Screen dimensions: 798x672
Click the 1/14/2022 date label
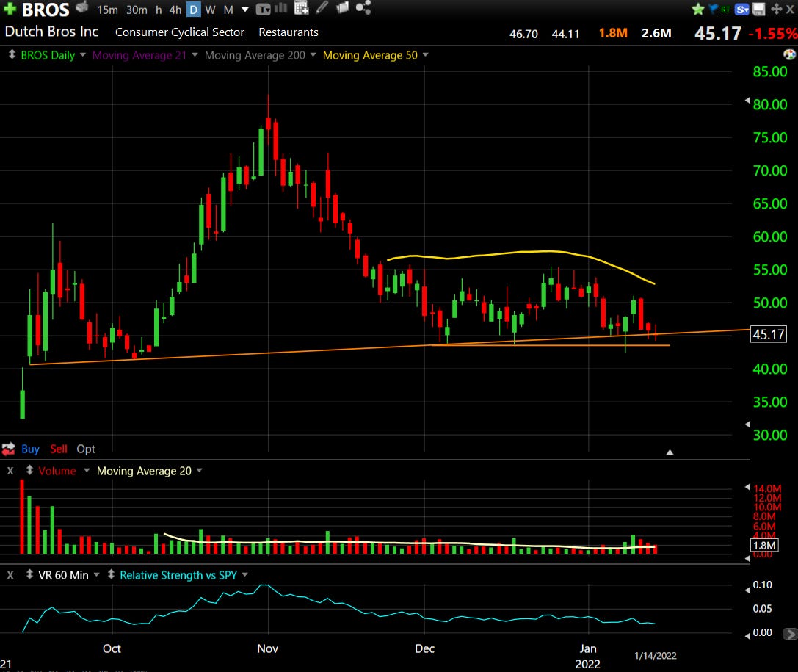coord(656,656)
